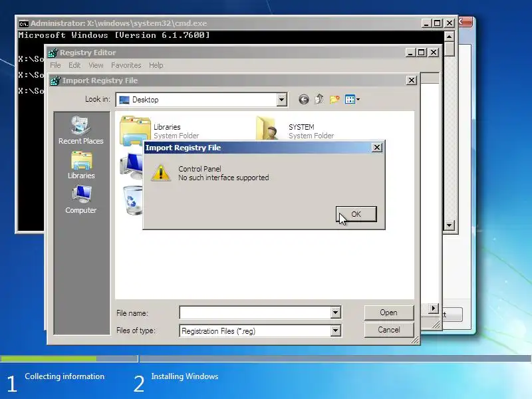Select the Libraries system folder icon
The width and height of the screenshot is (532, 399).
[135, 130]
